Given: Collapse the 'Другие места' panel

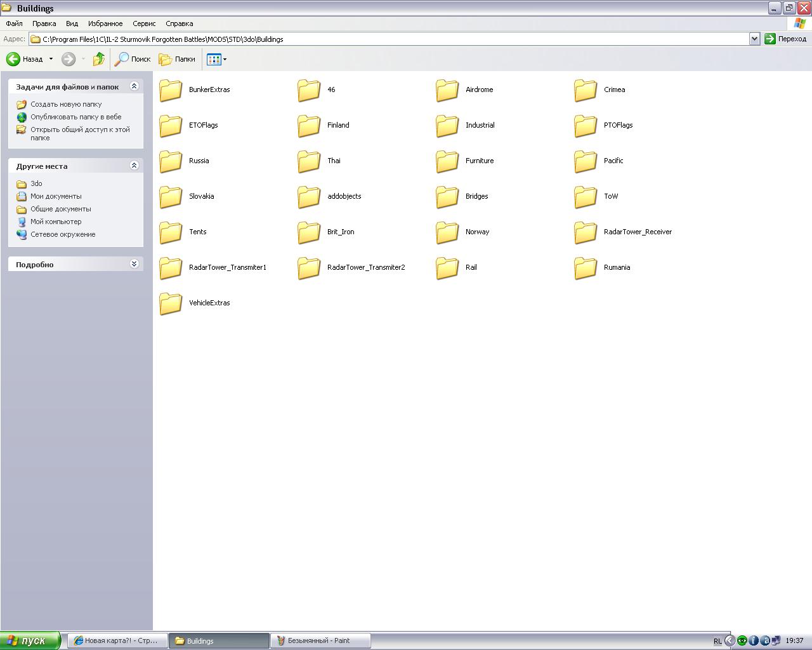Looking at the screenshot, I should (134, 166).
